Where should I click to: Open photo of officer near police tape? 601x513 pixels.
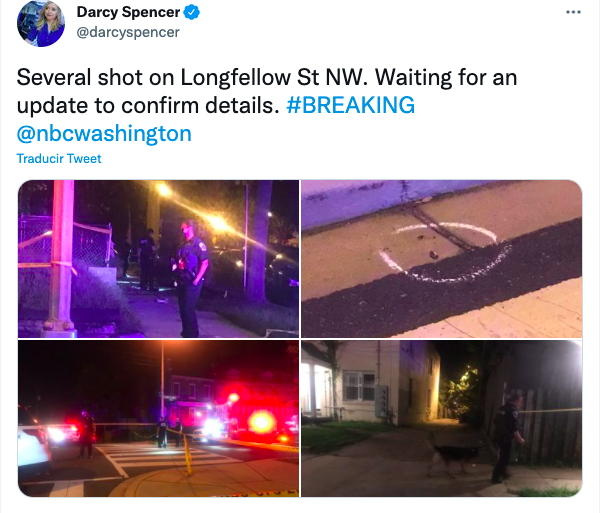(x=158, y=259)
